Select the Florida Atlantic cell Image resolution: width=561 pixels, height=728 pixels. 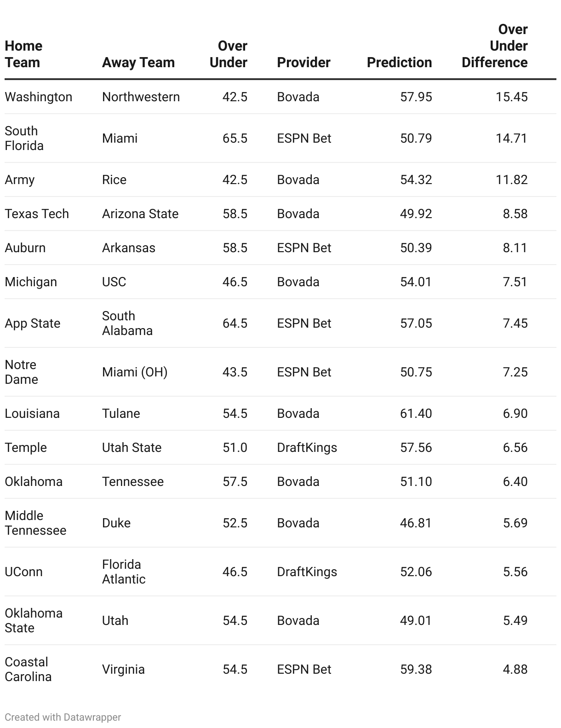[x=124, y=572]
